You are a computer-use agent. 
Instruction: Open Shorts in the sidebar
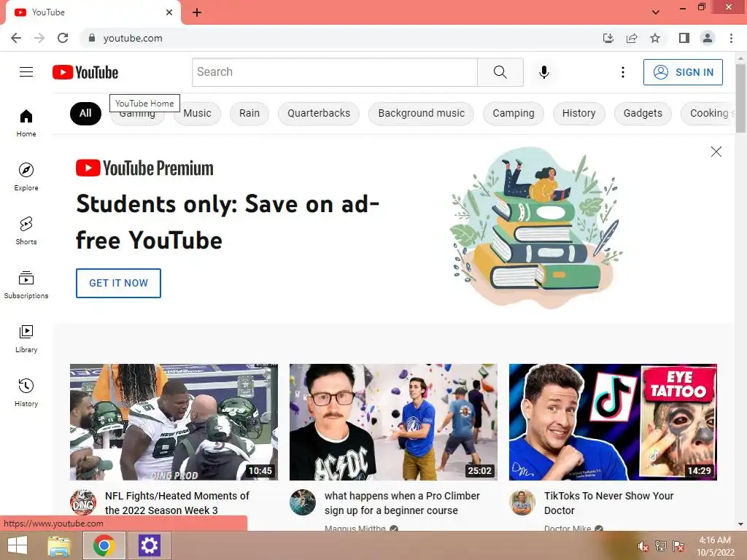[26, 230]
